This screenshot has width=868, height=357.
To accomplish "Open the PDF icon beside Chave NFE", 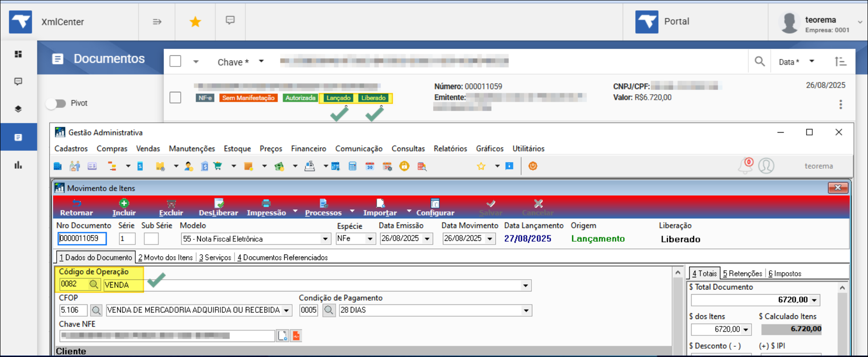I will click(x=296, y=335).
